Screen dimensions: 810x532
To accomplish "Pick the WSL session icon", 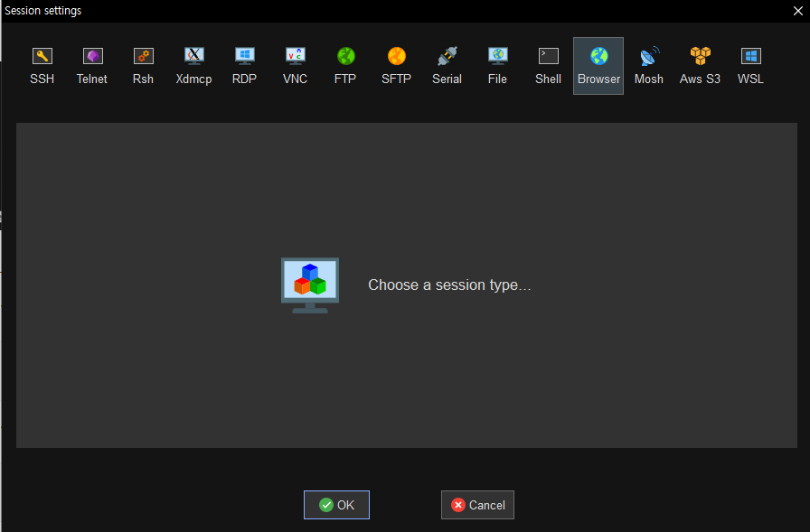I will [x=750, y=66].
